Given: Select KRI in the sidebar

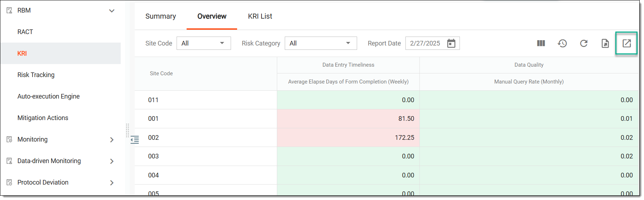Looking at the screenshot, I should coord(60,53).
